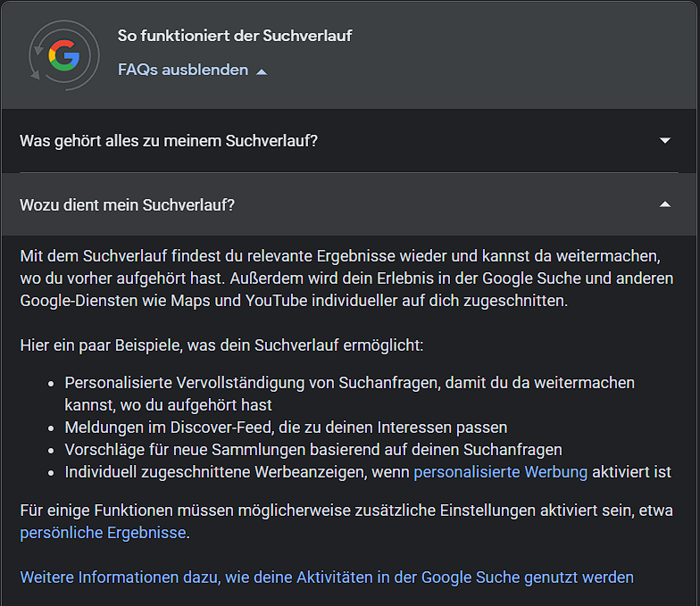Open the Weitere Informationen dazu link

327,577
